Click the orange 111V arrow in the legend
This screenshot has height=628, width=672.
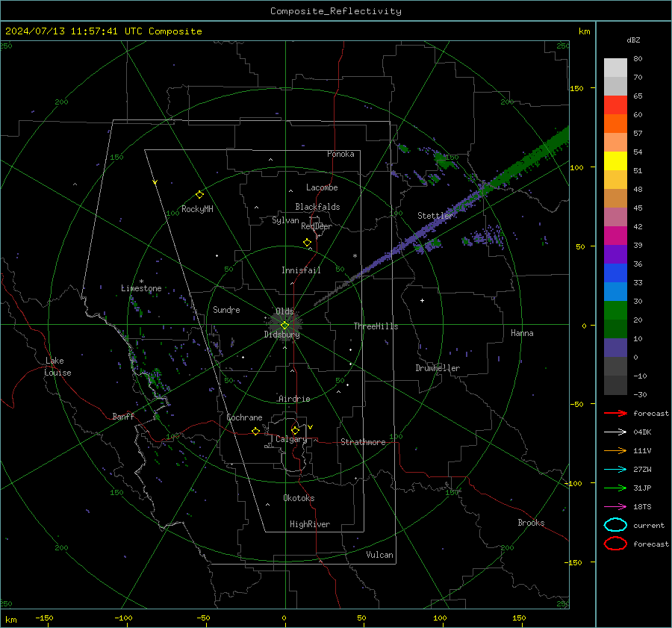click(x=615, y=450)
